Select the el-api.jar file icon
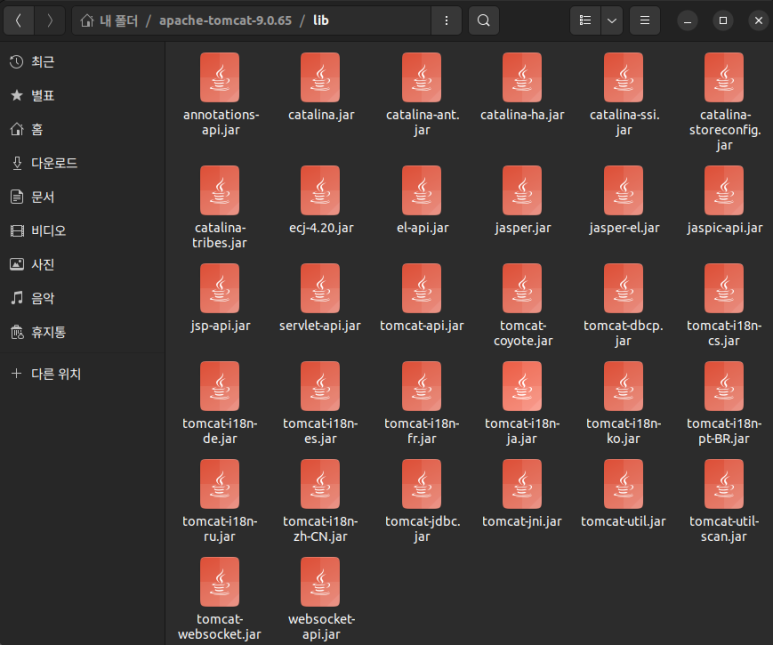The height and width of the screenshot is (645, 773). [422, 190]
